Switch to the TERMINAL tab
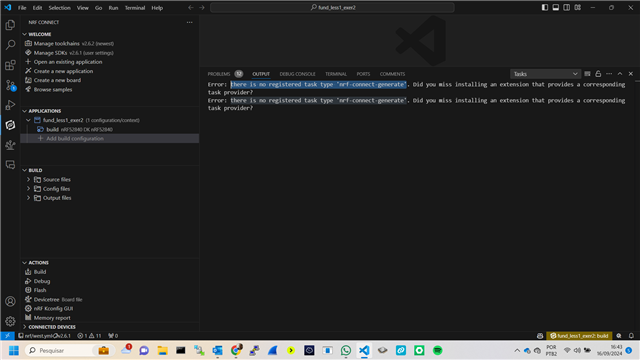 click(x=336, y=74)
